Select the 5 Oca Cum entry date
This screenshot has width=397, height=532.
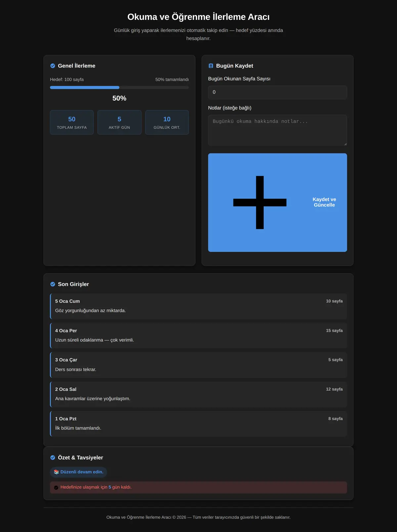click(x=67, y=301)
